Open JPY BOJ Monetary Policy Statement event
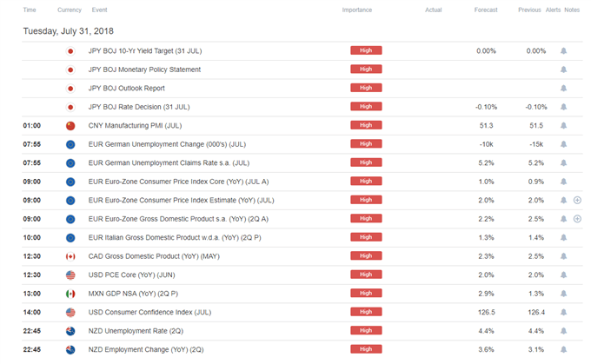This screenshot has width=591, height=364. 144,69
